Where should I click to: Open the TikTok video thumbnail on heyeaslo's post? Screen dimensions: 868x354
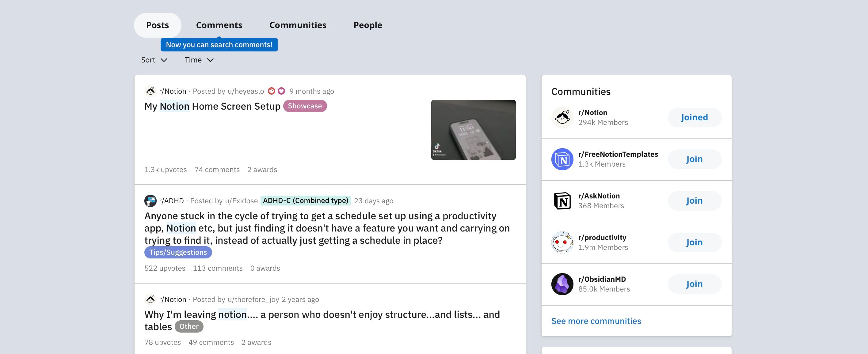(x=473, y=130)
